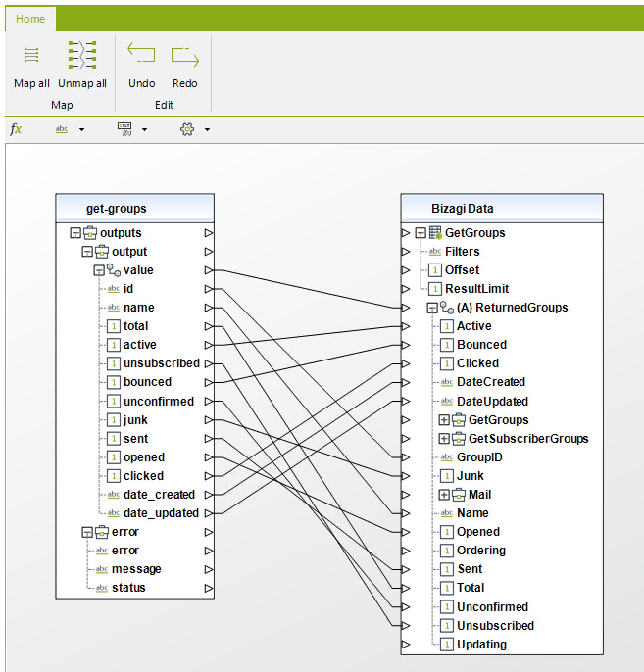Click the abc type icon beside Name

point(446,513)
